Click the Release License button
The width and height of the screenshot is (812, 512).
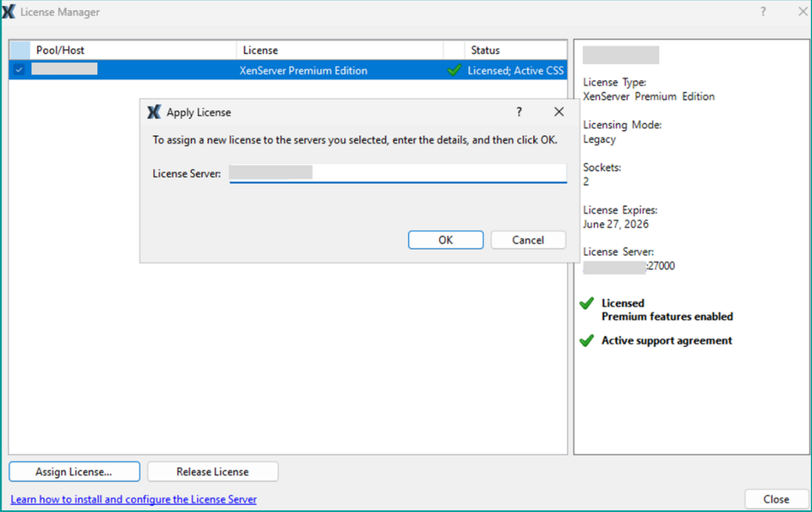tap(212, 471)
